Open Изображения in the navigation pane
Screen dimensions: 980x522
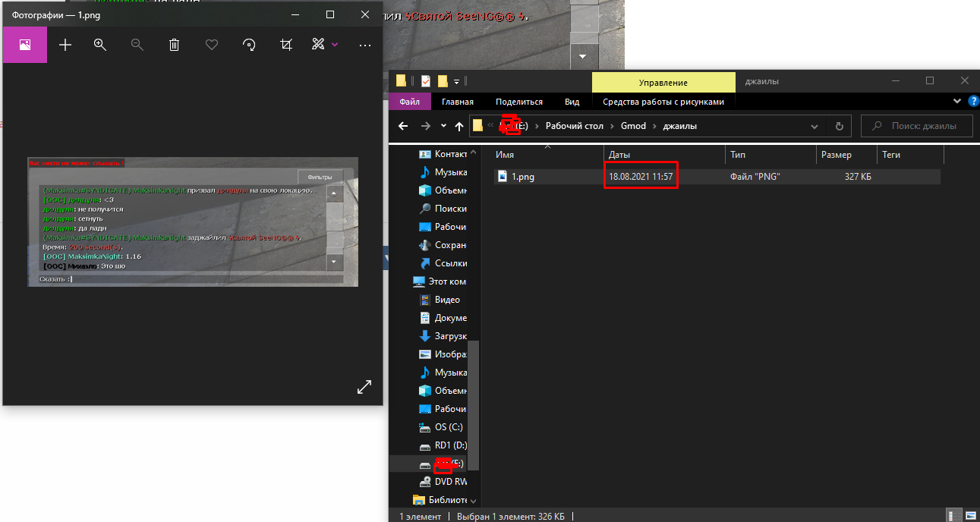(x=443, y=354)
